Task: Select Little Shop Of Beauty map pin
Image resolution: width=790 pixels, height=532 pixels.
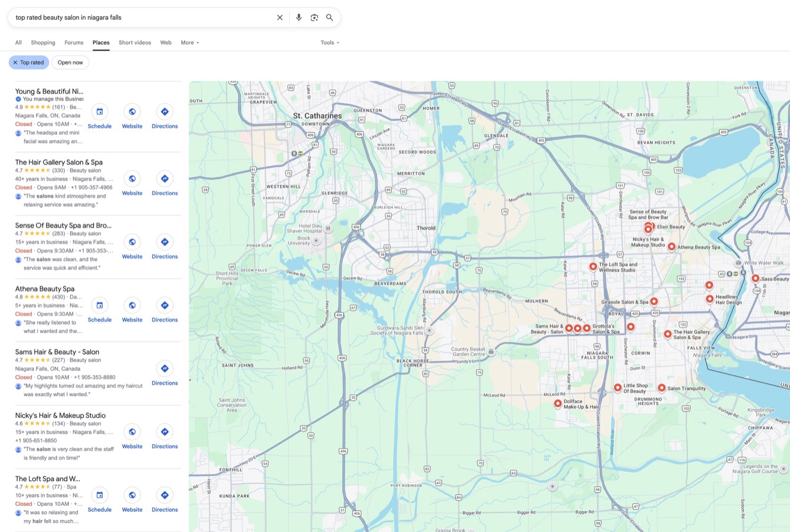Action: [618, 388]
